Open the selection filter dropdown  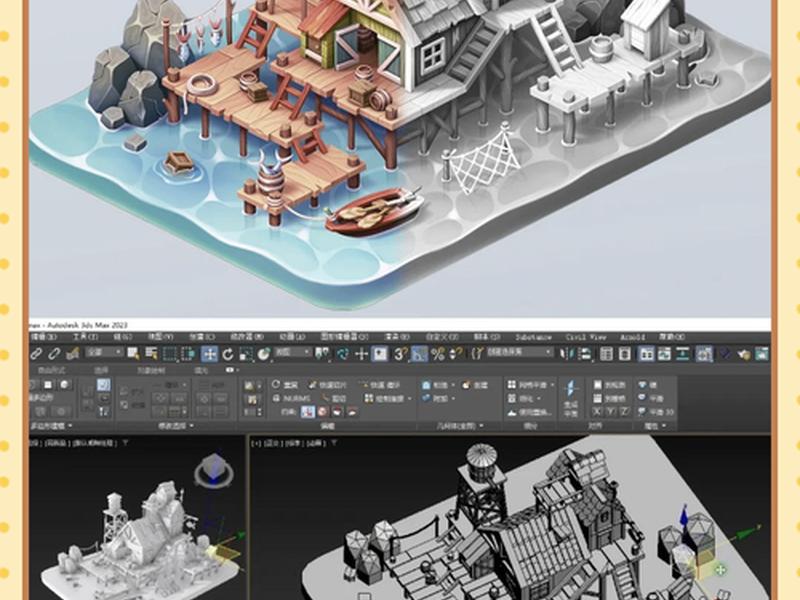[x=104, y=353]
